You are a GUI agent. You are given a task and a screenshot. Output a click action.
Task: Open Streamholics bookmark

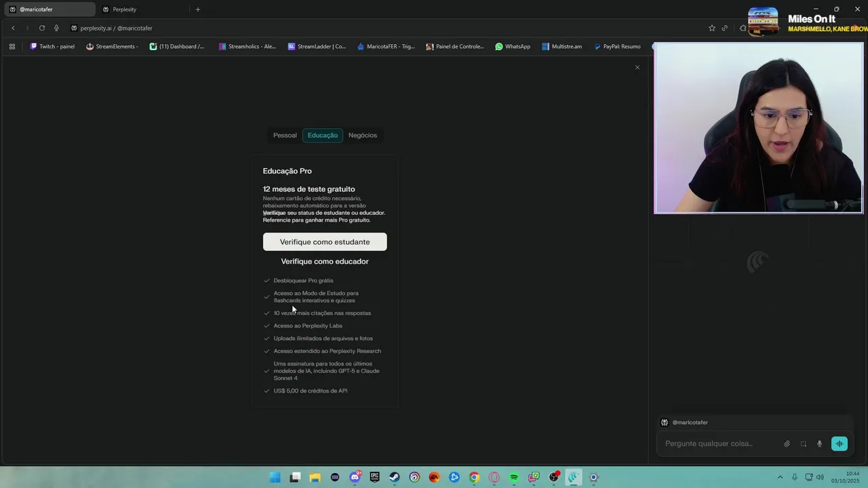(x=247, y=47)
